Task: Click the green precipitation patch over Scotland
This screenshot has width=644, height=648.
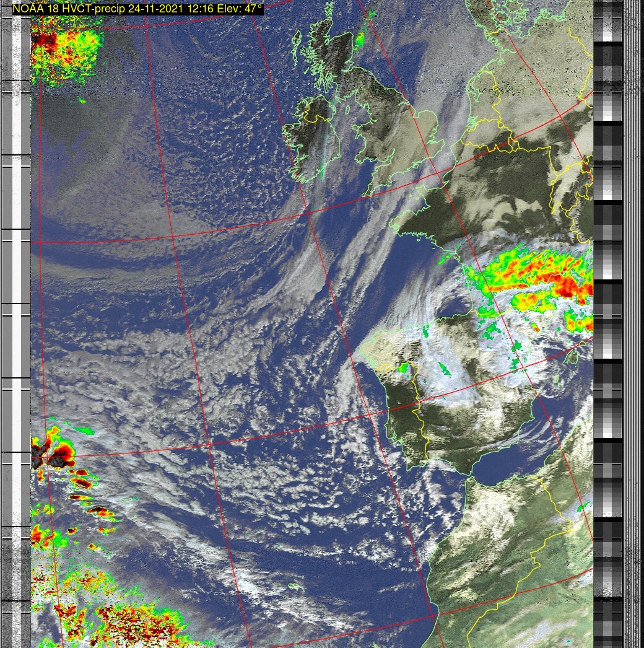Action: pos(359,40)
